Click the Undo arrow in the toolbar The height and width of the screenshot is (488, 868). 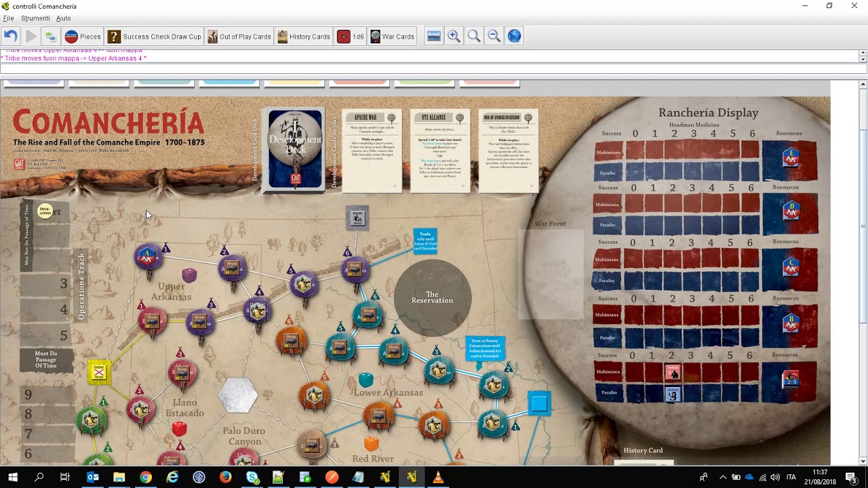(x=10, y=37)
